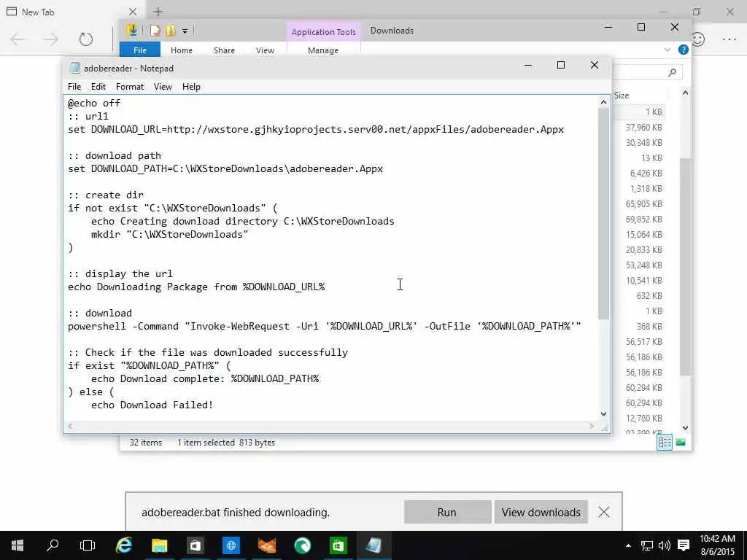747x560 pixels.
Task: Click the 37,960 KB size entry
Action: [643, 128]
